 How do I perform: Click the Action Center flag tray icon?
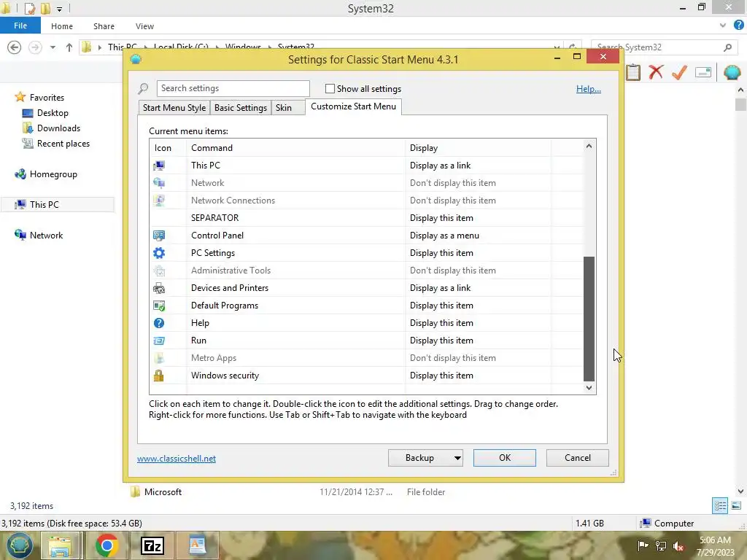tap(643, 545)
